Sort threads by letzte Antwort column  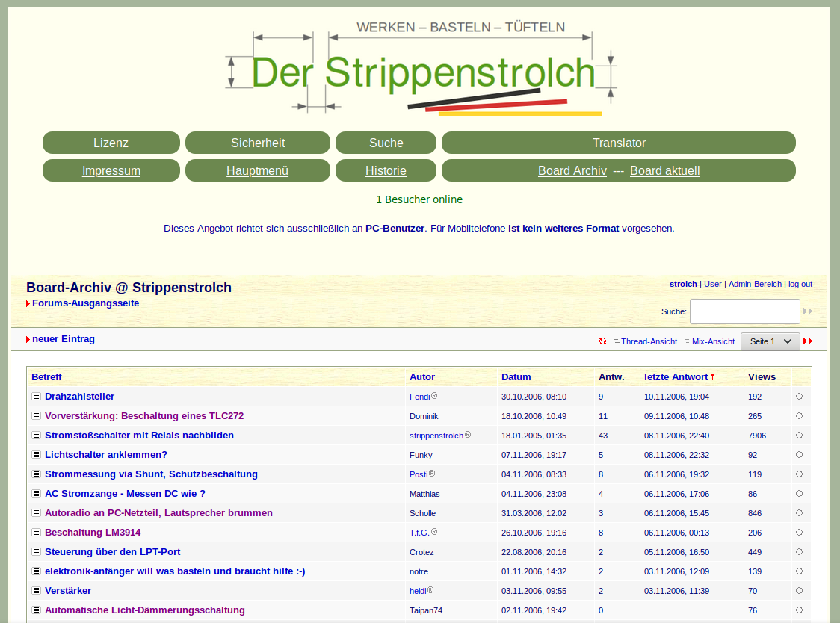676,377
